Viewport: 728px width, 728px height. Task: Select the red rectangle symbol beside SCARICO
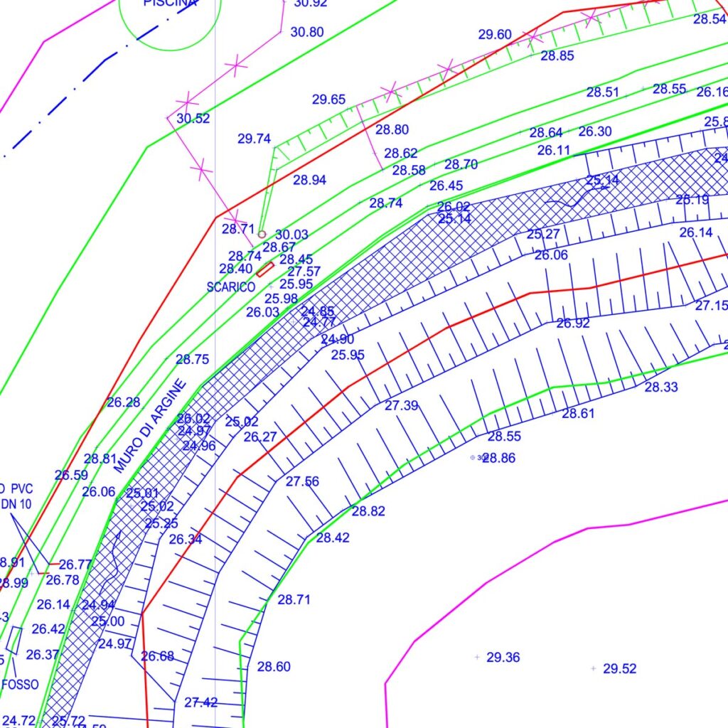pyautogui.click(x=265, y=269)
